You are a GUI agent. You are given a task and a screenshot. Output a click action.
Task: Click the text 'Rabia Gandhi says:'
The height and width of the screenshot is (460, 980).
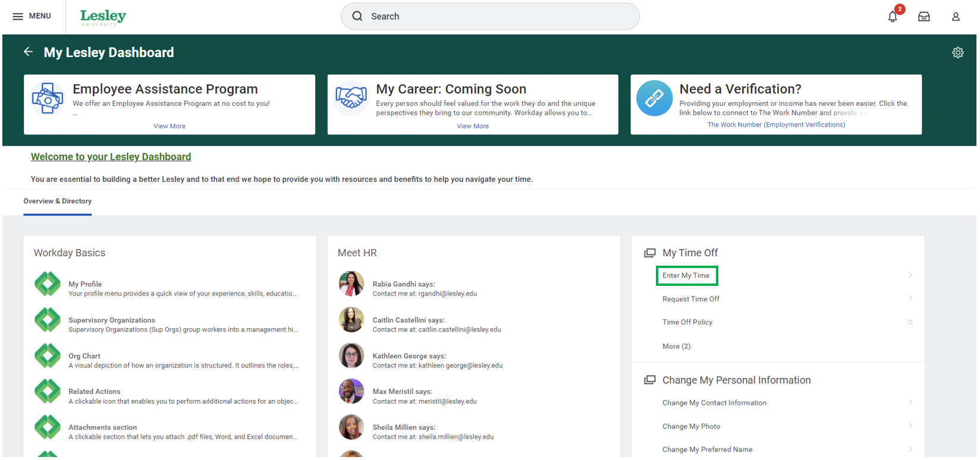pos(404,284)
